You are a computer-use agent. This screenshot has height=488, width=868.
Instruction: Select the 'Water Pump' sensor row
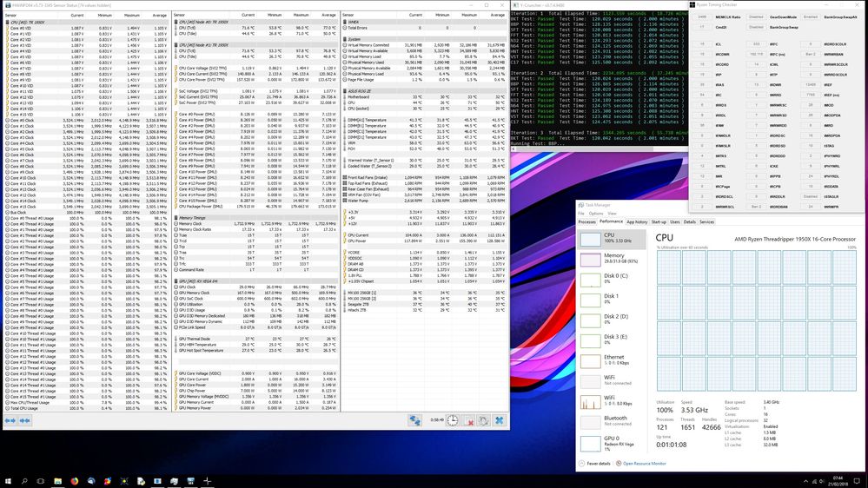tap(425, 201)
